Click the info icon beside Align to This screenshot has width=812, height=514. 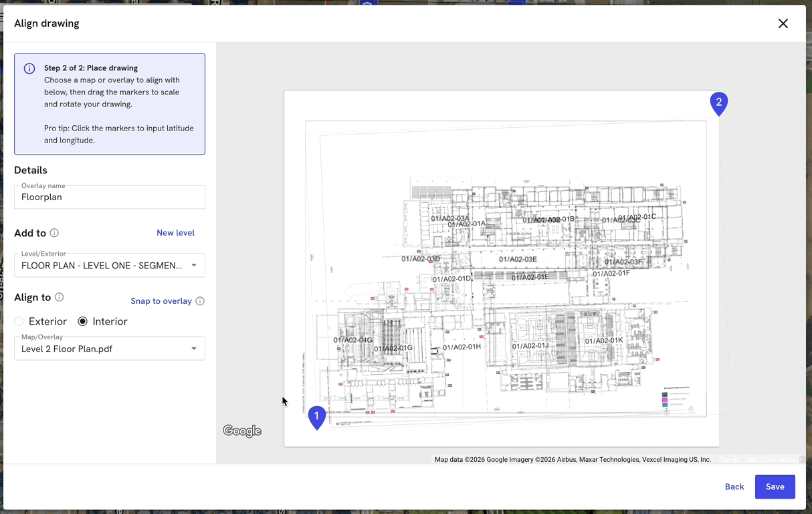coord(59,297)
